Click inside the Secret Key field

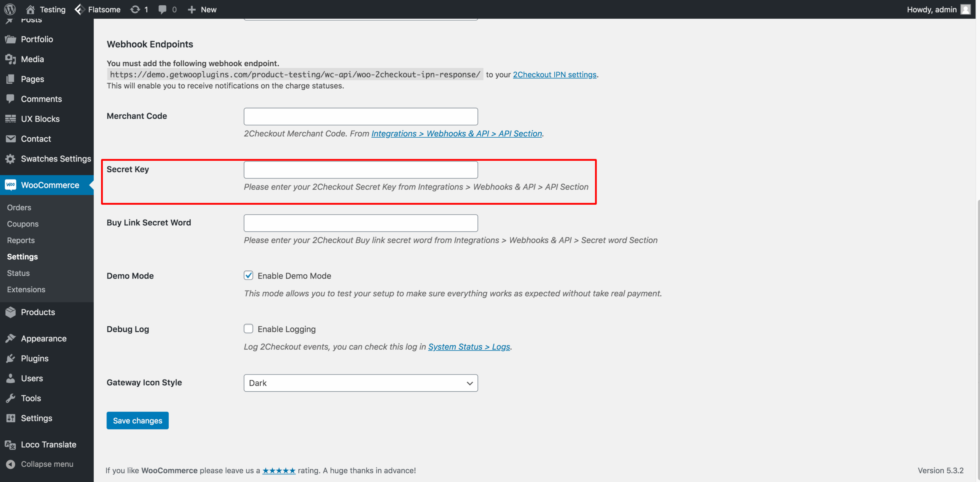[x=360, y=169]
